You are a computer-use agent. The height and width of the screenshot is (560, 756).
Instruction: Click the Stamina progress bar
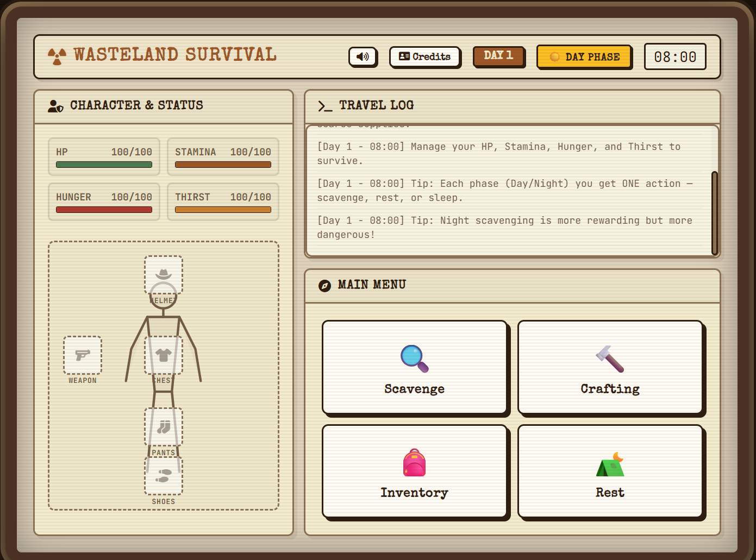pyautogui.click(x=223, y=165)
